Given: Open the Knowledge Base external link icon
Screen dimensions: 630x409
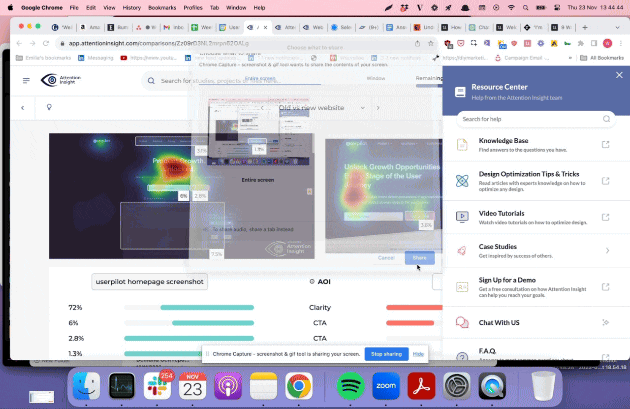Looking at the screenshot, I should tap(605, 146).
